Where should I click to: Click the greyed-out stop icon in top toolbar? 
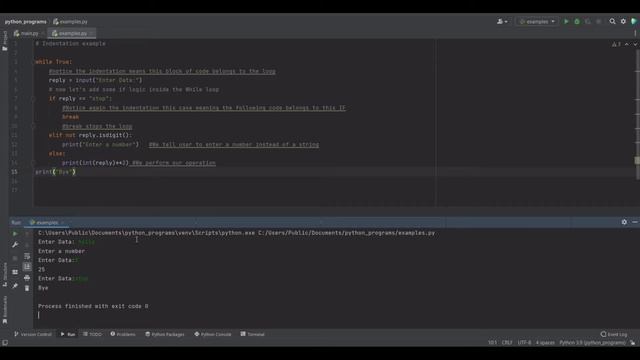coord(598,21)
